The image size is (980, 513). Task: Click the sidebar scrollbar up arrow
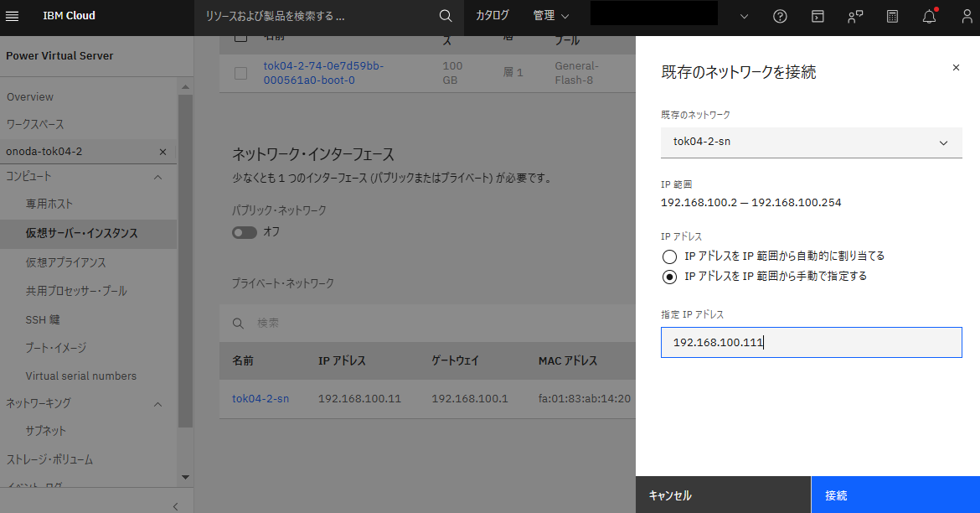pos(185,87)
